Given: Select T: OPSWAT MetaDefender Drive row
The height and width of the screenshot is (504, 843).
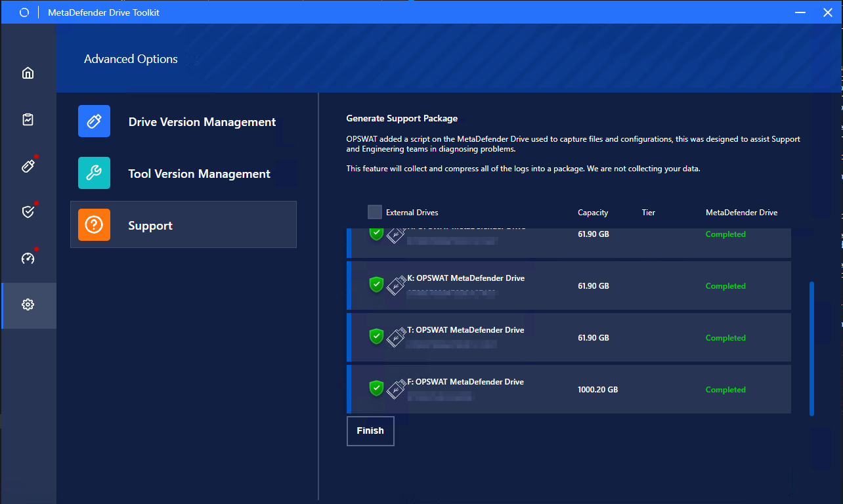Looking at the screenshot, I should pos(569,337).
